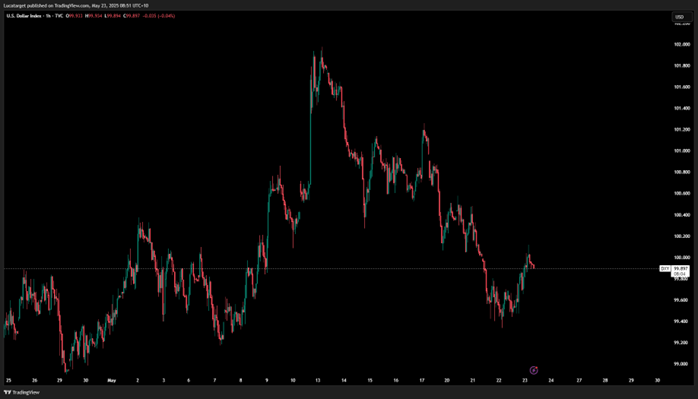Click the TradingView logo in the footer

21,392
